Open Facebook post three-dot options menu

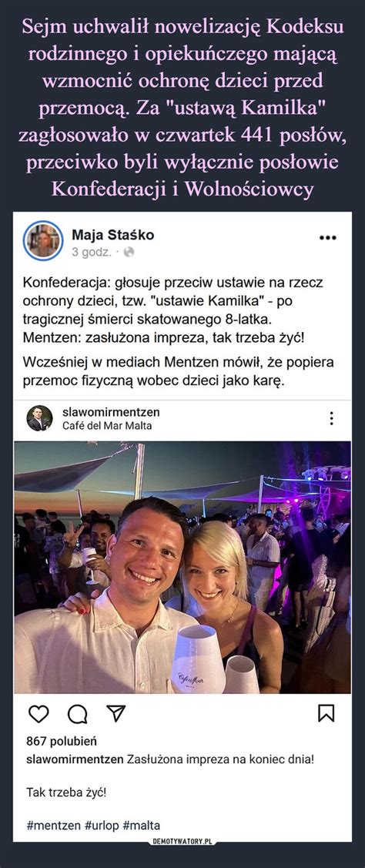328,238
